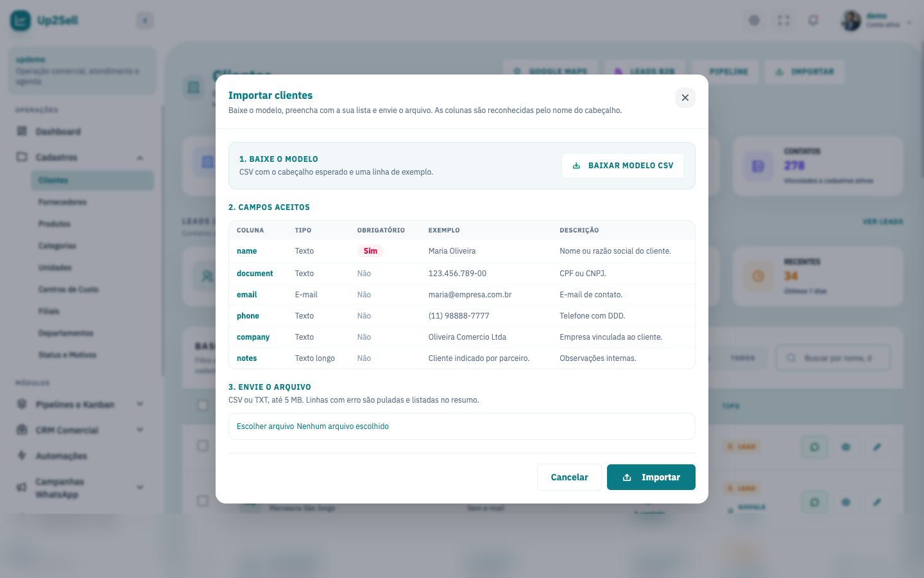Open Produtos in the sidebar
924x578 pixels.
coord(92,224)
